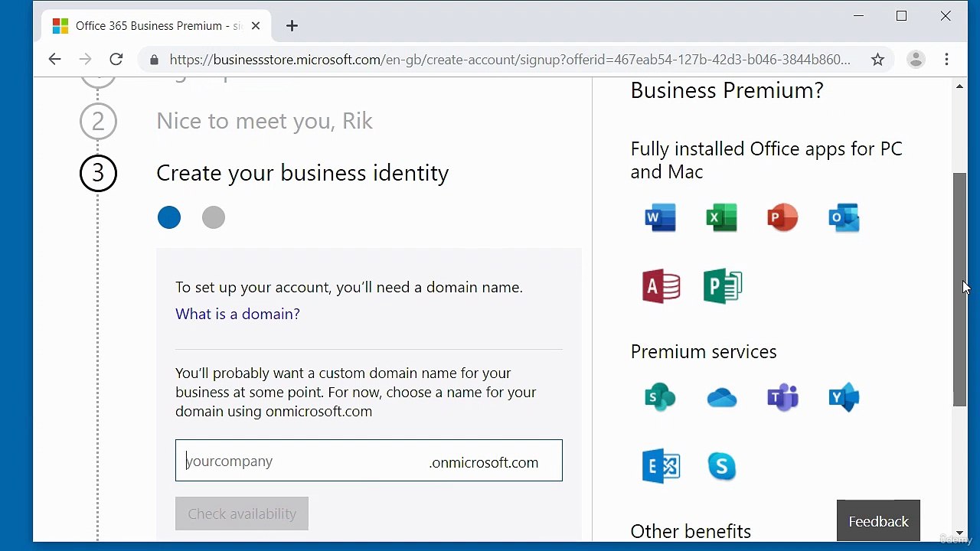Click the PowerPoint app icon
This screenshot has height=551, width=980.
point(782,217)
